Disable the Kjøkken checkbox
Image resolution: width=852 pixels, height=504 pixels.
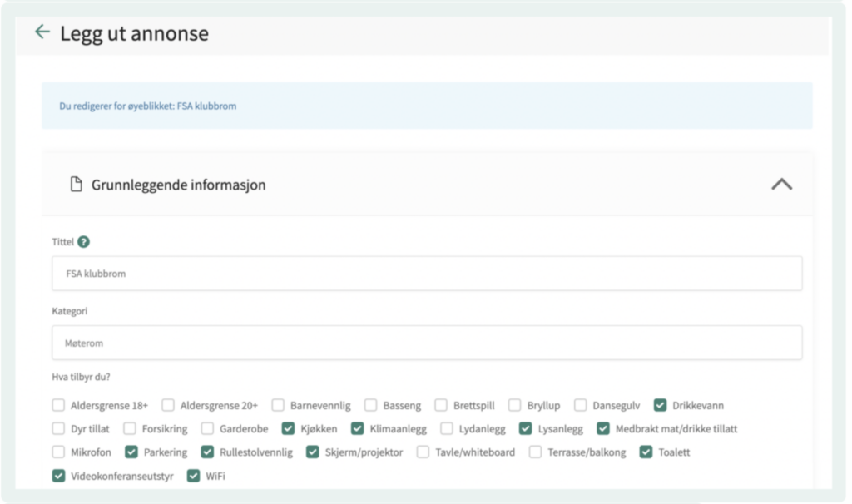coord(288,429)
